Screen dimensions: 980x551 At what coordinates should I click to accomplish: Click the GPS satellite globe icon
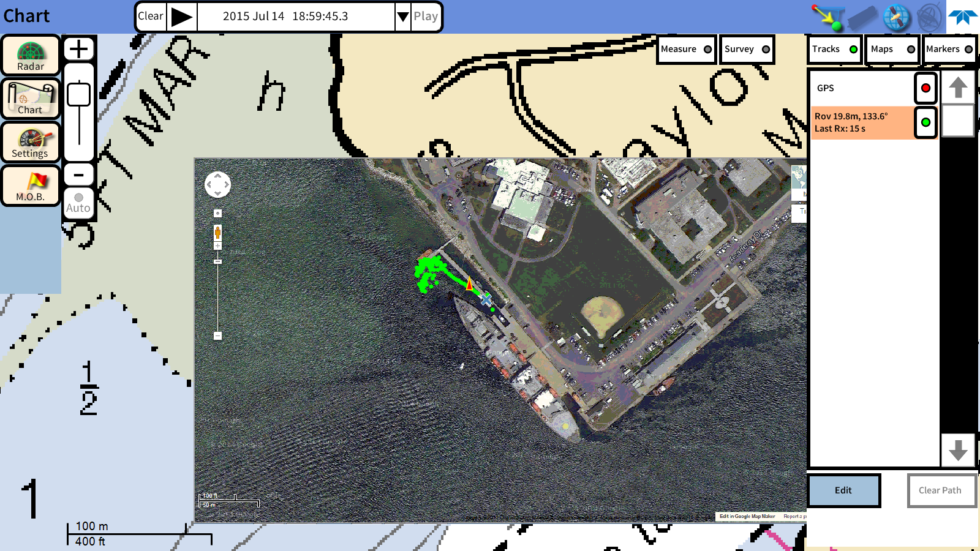pyautogui.click(x=896, y=17)
